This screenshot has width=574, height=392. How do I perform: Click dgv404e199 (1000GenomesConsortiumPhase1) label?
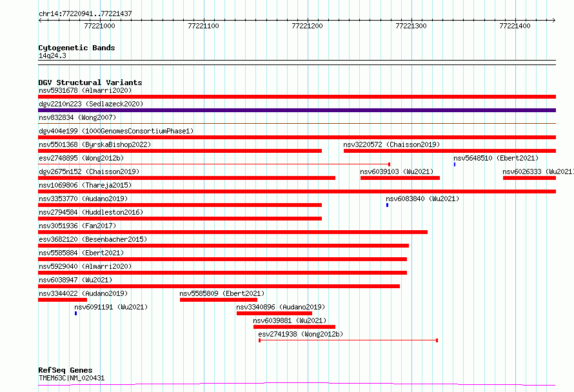(x=116, y=131)
